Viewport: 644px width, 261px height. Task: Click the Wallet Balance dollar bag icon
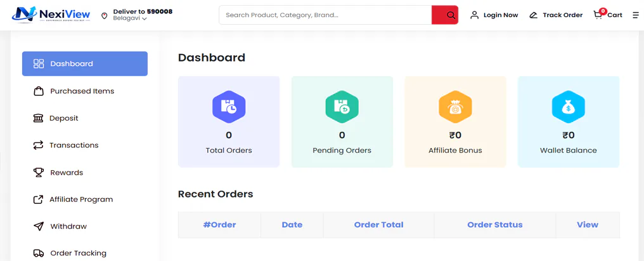point(569,107)
